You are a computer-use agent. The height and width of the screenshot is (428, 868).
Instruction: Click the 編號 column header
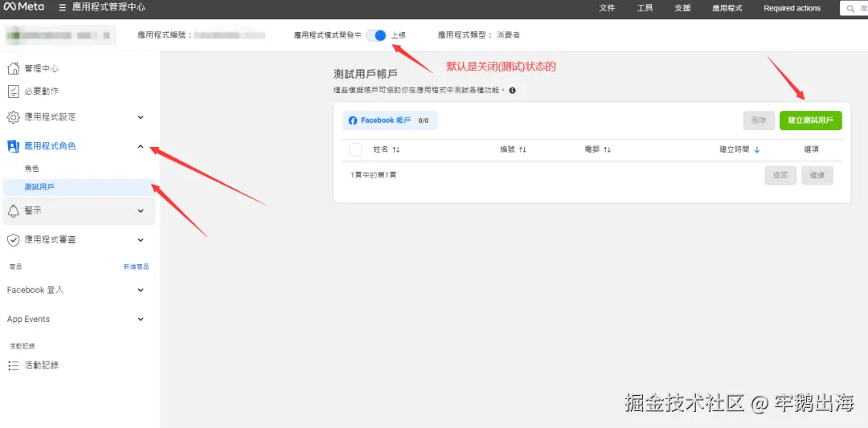coord(508,150)
